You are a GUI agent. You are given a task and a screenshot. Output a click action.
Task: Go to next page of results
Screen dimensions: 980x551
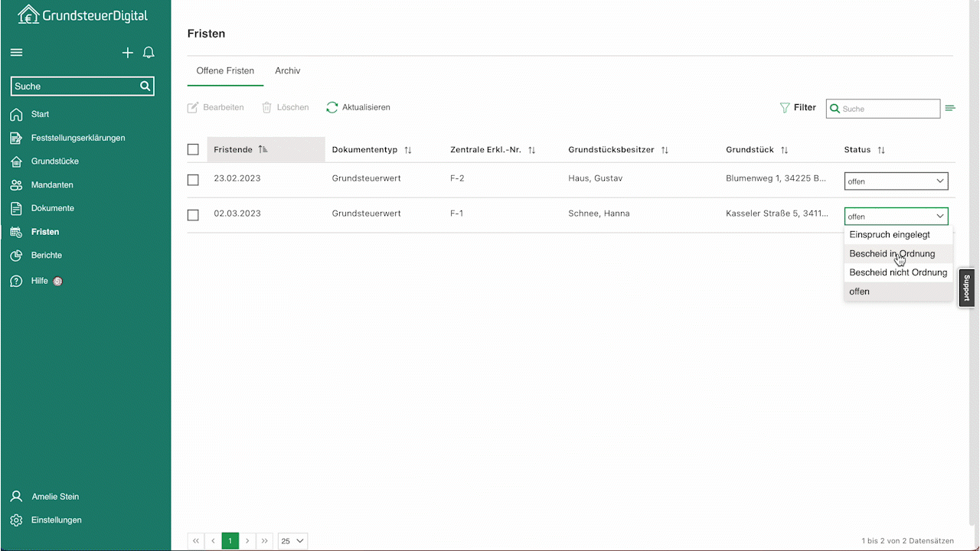[x=247, y=541]
